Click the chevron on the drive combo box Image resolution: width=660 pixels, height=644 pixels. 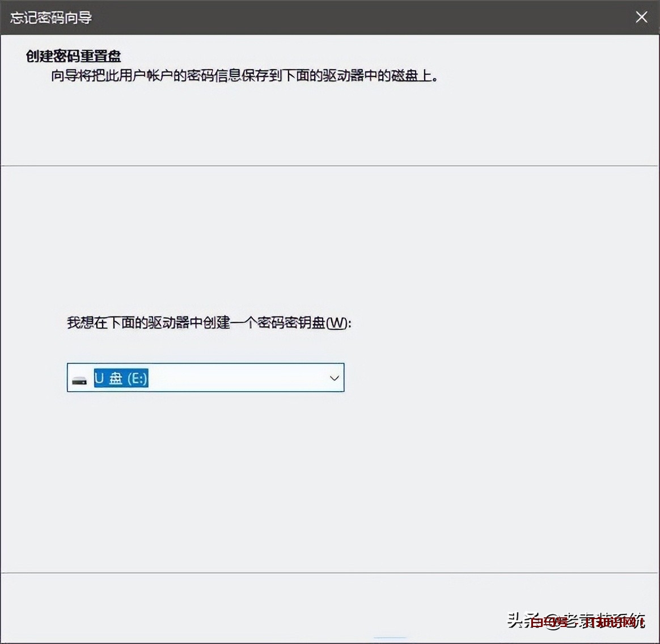tap(334, 378)
